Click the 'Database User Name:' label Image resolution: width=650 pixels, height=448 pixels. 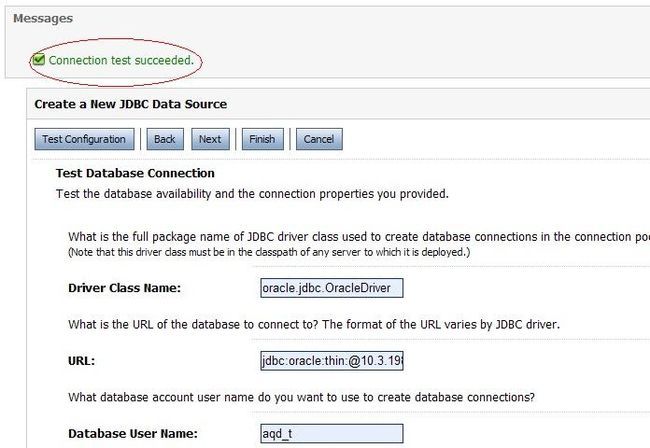133,433
